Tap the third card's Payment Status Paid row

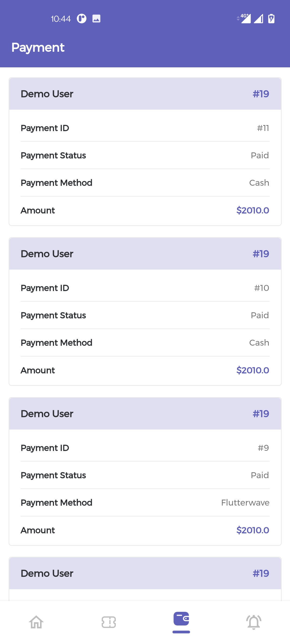tap(145, 475)
